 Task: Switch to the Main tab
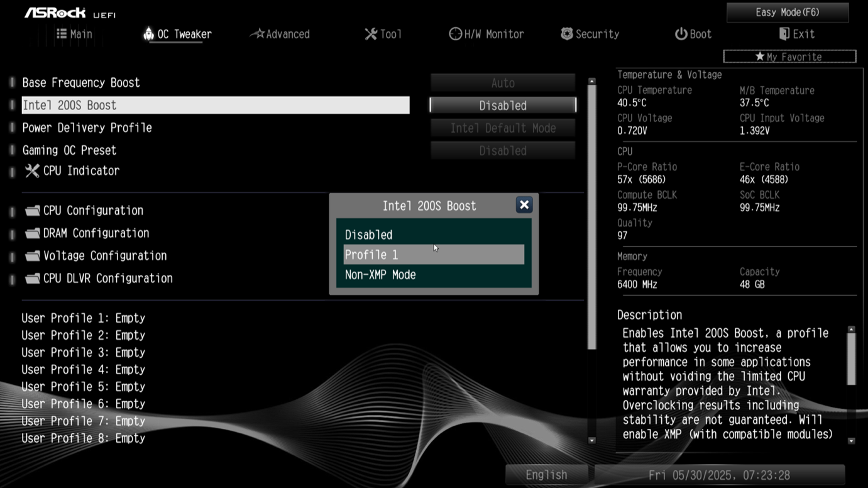pyautogui.click(x=74, y=34)
